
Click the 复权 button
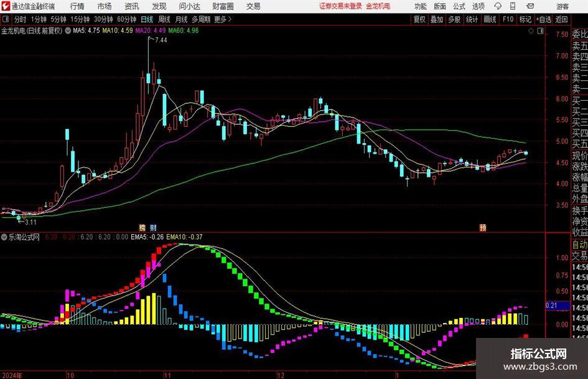click(419, 19)
